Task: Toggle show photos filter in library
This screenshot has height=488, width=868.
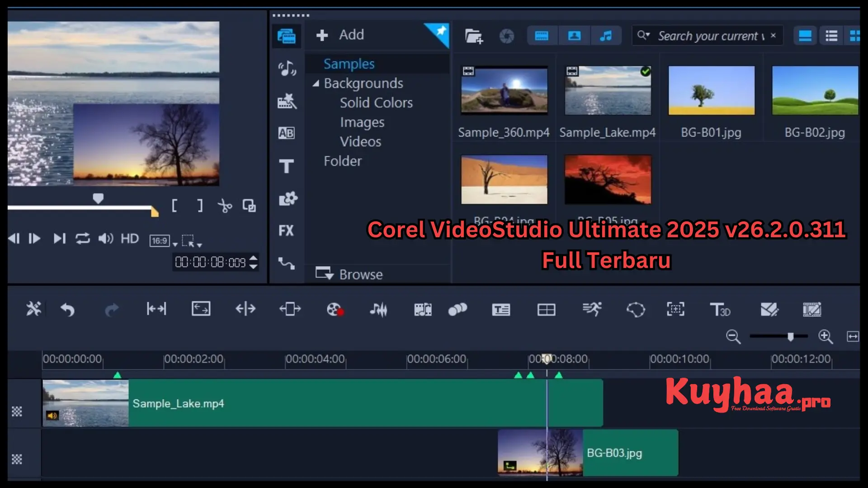Action: (x=574, y=36)
